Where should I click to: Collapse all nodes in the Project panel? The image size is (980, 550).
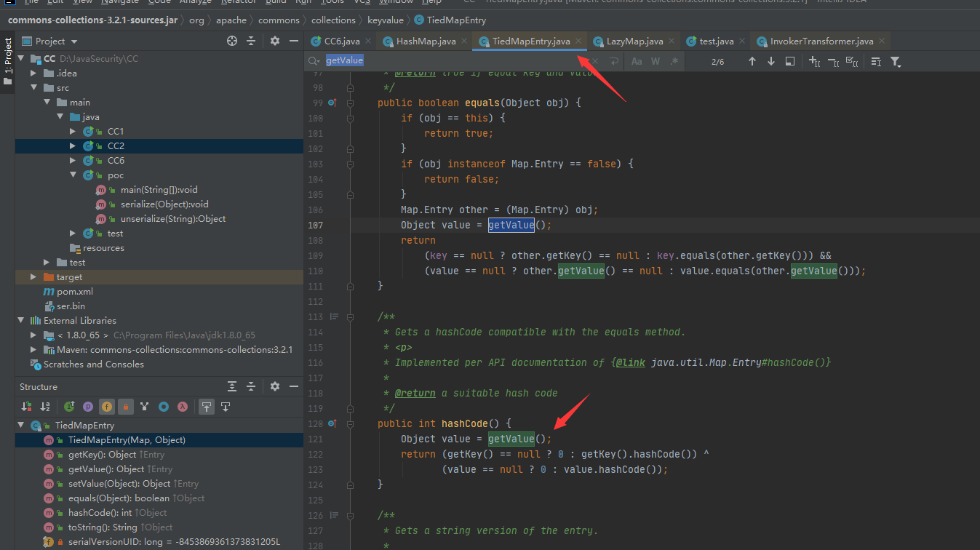(x=251, y=41)
